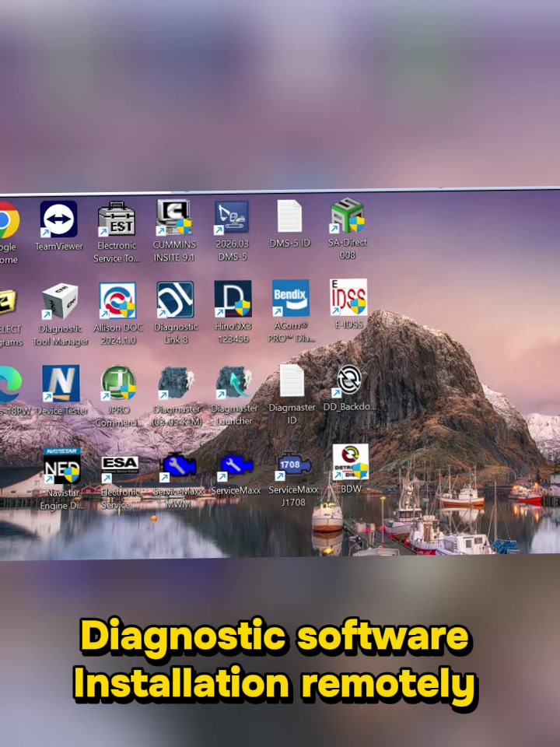Open the BDW Detroit Diesel shortcut

tap(351, 462)
